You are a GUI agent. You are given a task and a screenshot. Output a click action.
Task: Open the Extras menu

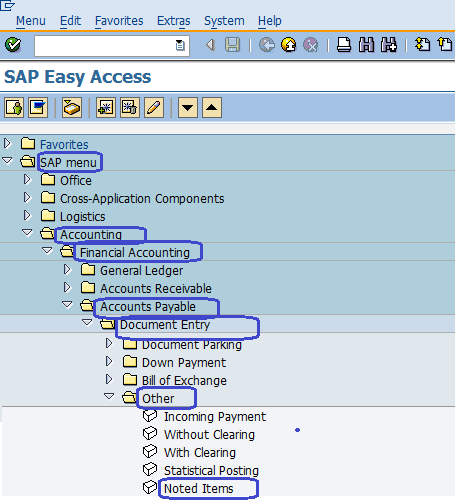[x=174, y=21]
